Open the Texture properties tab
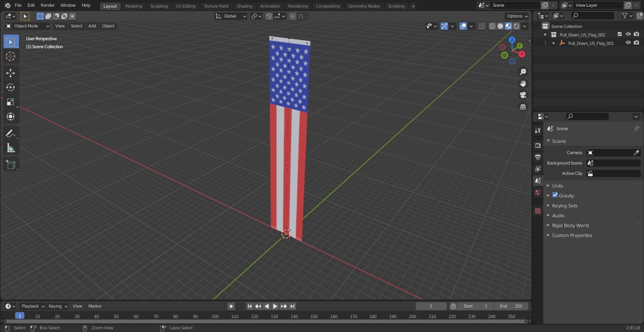The width and height of the screenshot is (644, 332). (x=538, y=211)
